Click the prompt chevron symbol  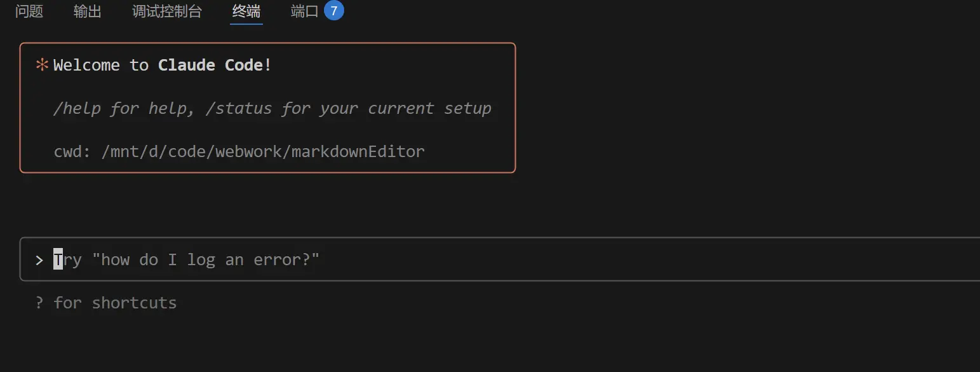(x=39, y=259)
